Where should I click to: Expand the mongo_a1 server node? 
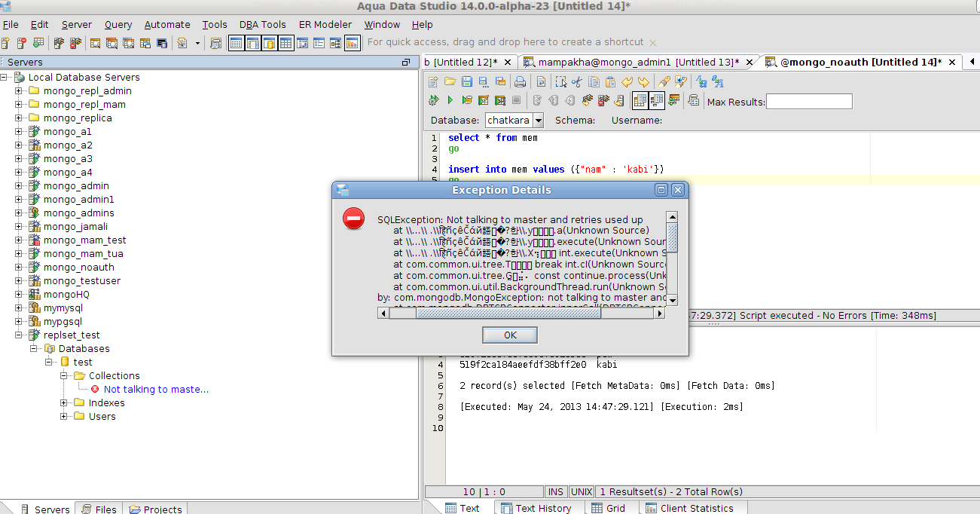coord(19,131)
